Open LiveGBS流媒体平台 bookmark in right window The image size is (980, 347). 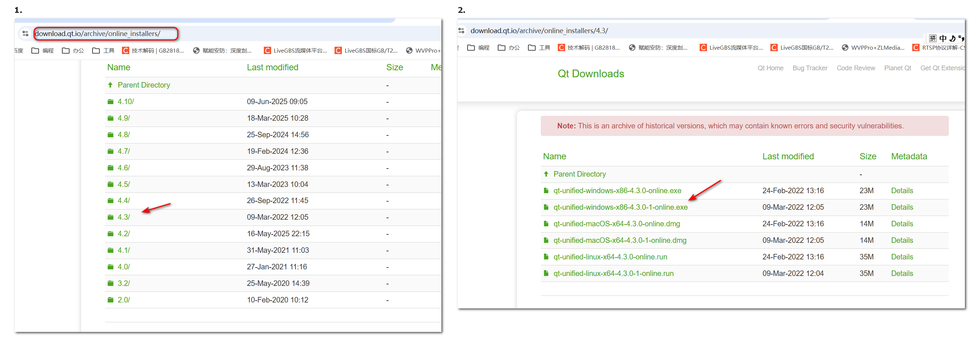732,47
